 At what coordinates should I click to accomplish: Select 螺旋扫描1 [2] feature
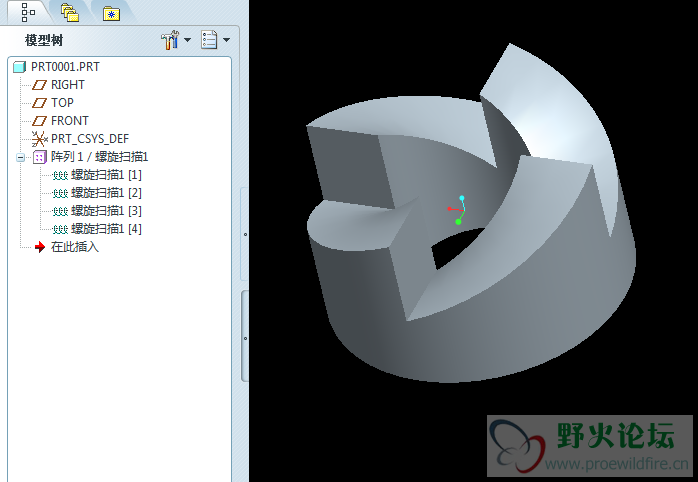pyautogui.click(x=106, y=193)
